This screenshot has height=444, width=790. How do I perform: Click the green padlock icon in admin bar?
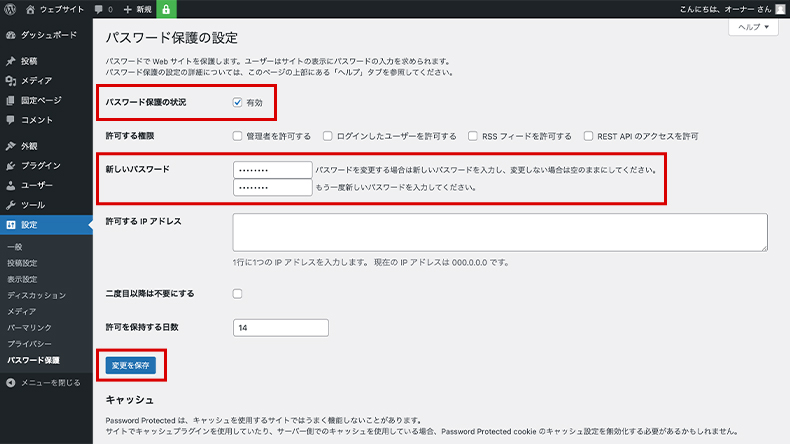pos(166,9)
